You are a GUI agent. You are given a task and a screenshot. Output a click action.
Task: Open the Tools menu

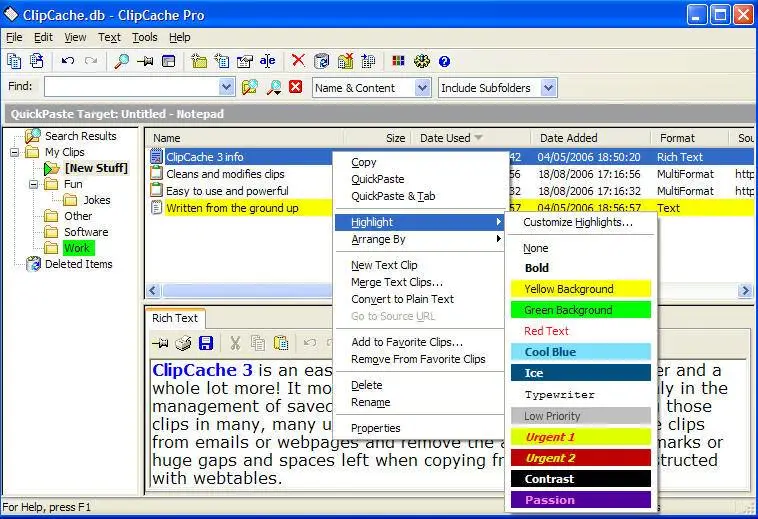tap(145, 37)
